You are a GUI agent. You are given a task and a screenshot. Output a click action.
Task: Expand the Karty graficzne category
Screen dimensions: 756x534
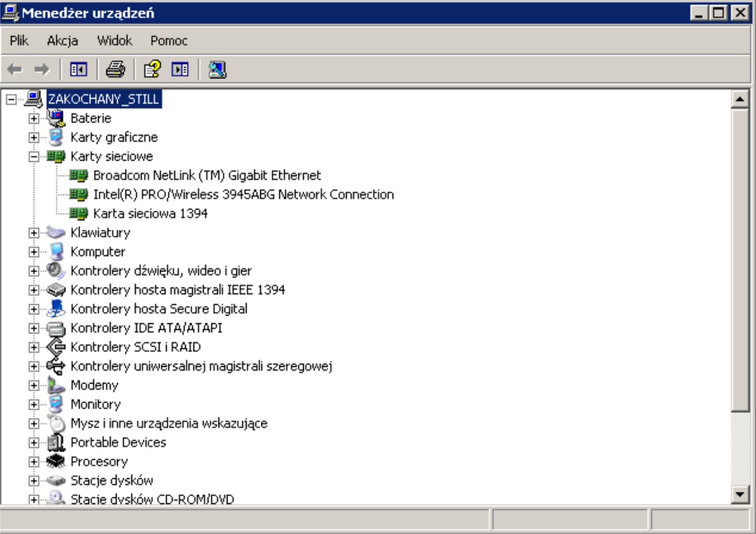click(x=34, y=137)
